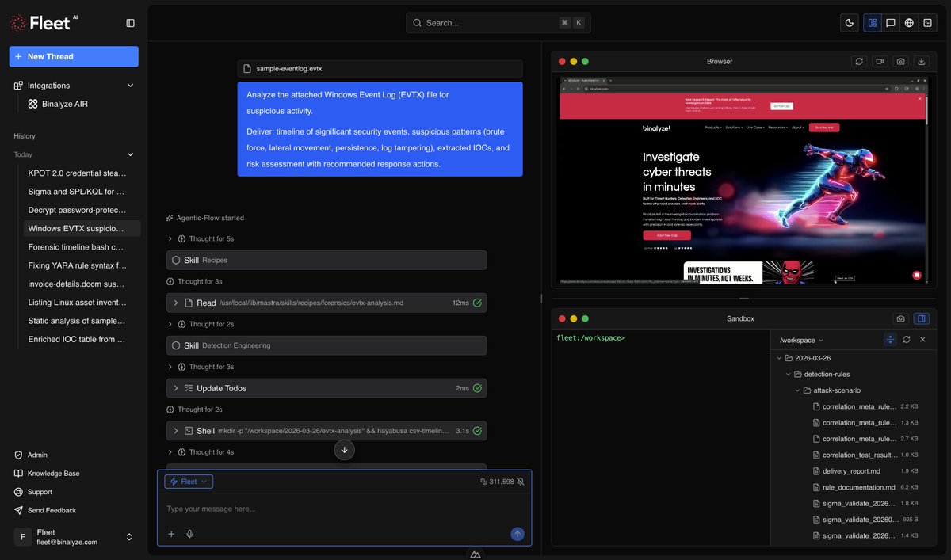Open the Skill Recipes step
The width and height of the screenshot is (951, 560).
coord(327,260)
